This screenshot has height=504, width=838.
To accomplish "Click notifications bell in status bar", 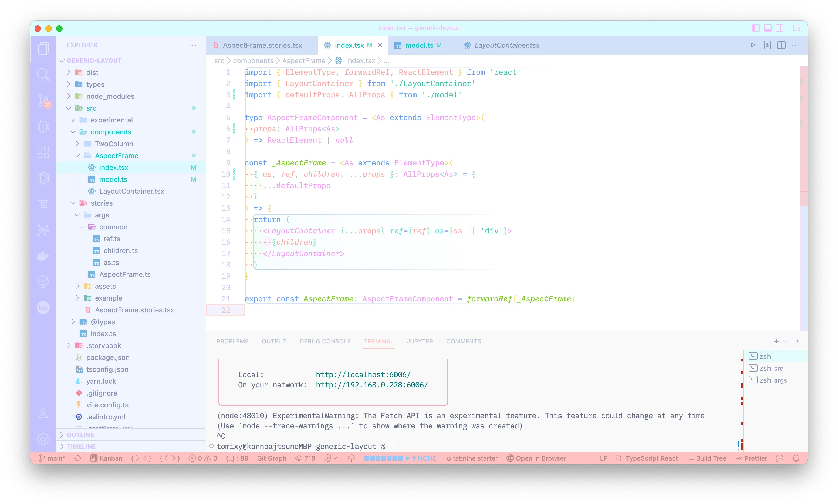I will (x=796, y=458).
